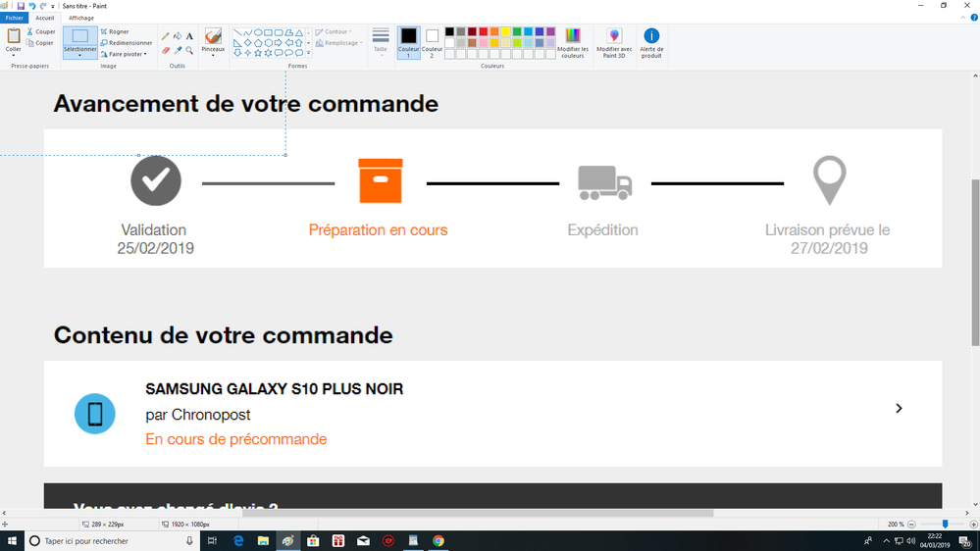Open File Explorer from the taskbar
The width and height of the screenshot is (980, 551).
(263, 541)
